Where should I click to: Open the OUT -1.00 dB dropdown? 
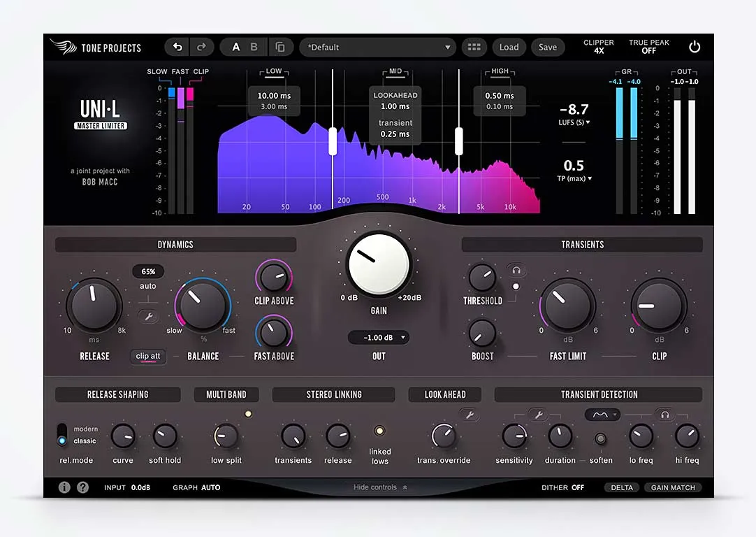pyautogui.click(x=379, y=337)
